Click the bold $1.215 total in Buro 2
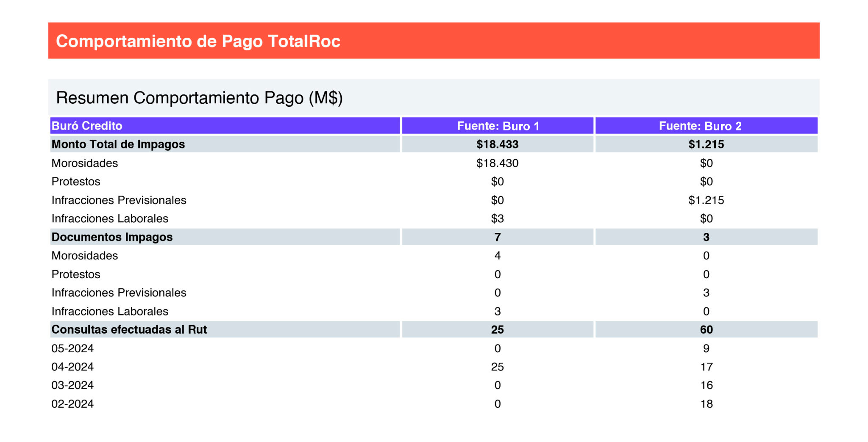Viewport: 868px width, 442px height. [706, 144]
